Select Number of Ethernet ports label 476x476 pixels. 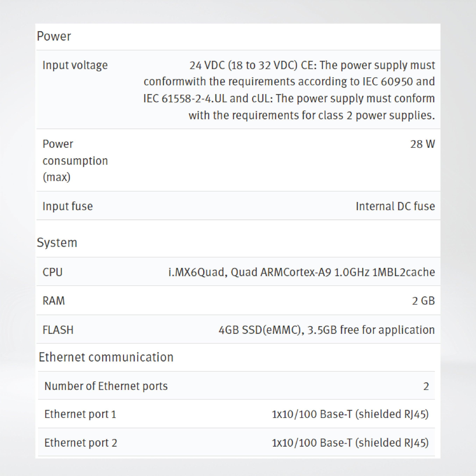pyautogui.click(x=106, y=386)
